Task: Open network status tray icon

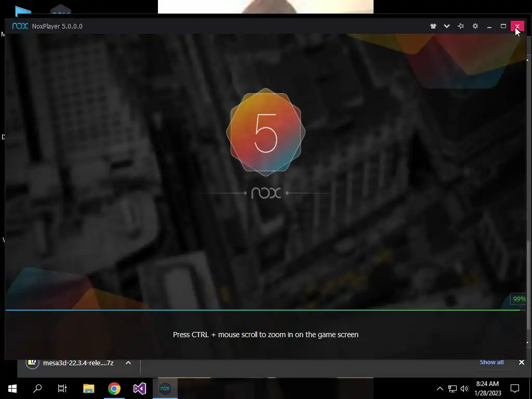Action: 453,389
